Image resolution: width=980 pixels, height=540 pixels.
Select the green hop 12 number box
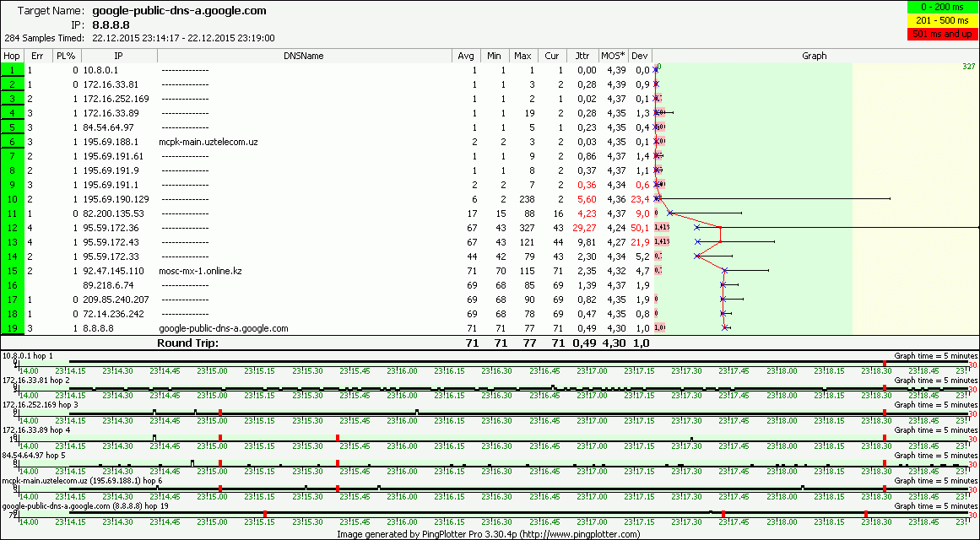[13, 228]
